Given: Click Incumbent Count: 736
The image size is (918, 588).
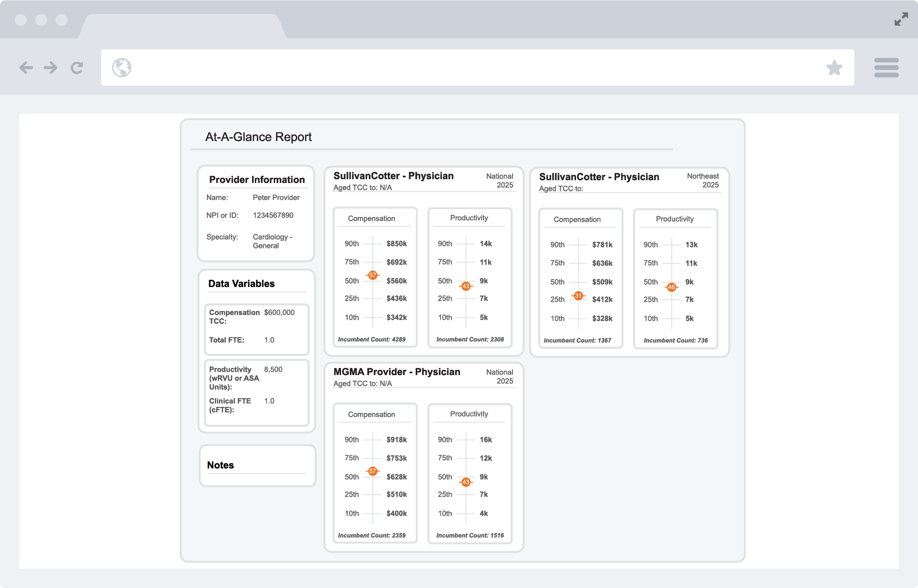Looking at the screenshot, I should coord(676,340).
